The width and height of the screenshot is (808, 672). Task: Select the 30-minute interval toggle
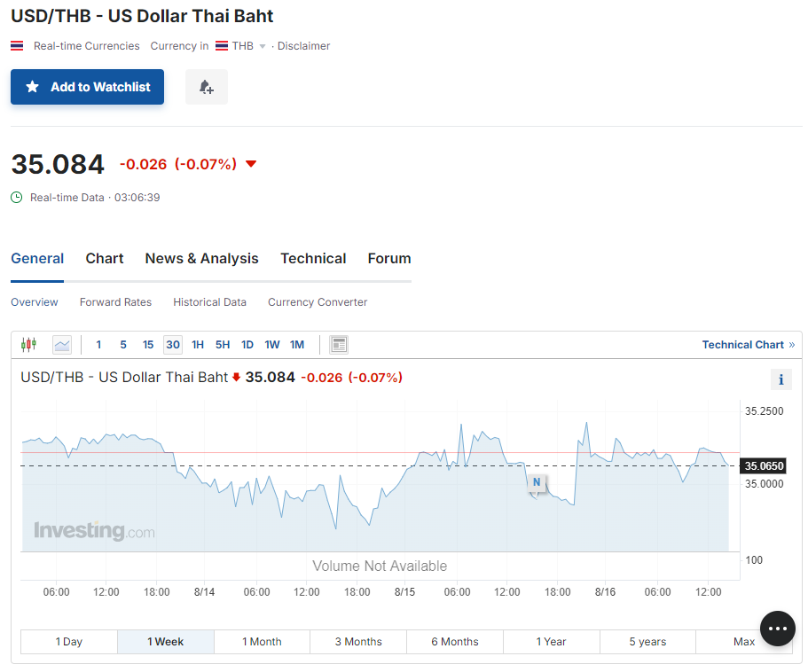point(173,345)
